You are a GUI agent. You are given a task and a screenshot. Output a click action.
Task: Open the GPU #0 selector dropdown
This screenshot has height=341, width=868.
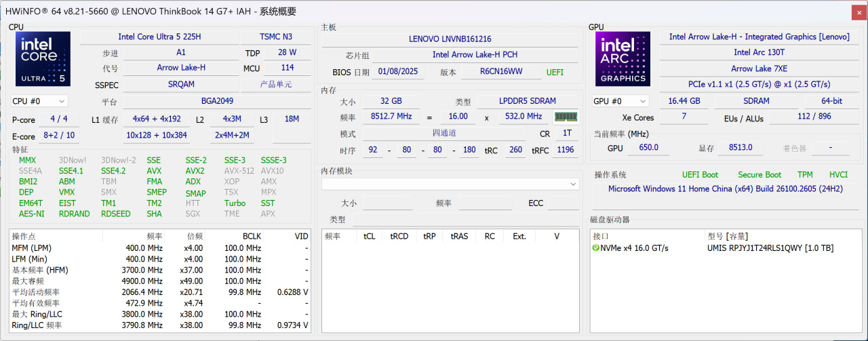(x=620, y=101)
